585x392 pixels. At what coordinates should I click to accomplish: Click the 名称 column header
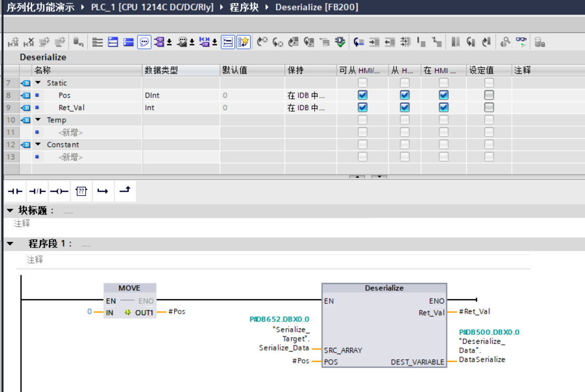click(x=87, y=70)
